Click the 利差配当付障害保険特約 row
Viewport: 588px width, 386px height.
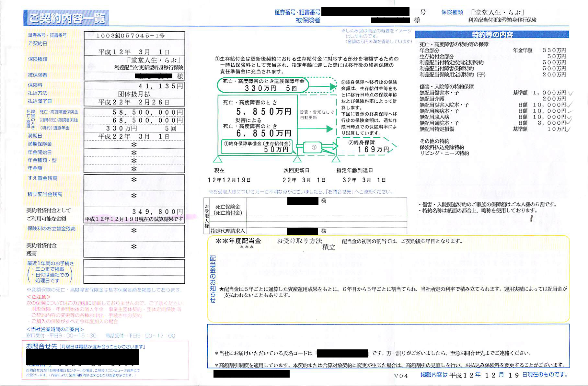point(492,68)
